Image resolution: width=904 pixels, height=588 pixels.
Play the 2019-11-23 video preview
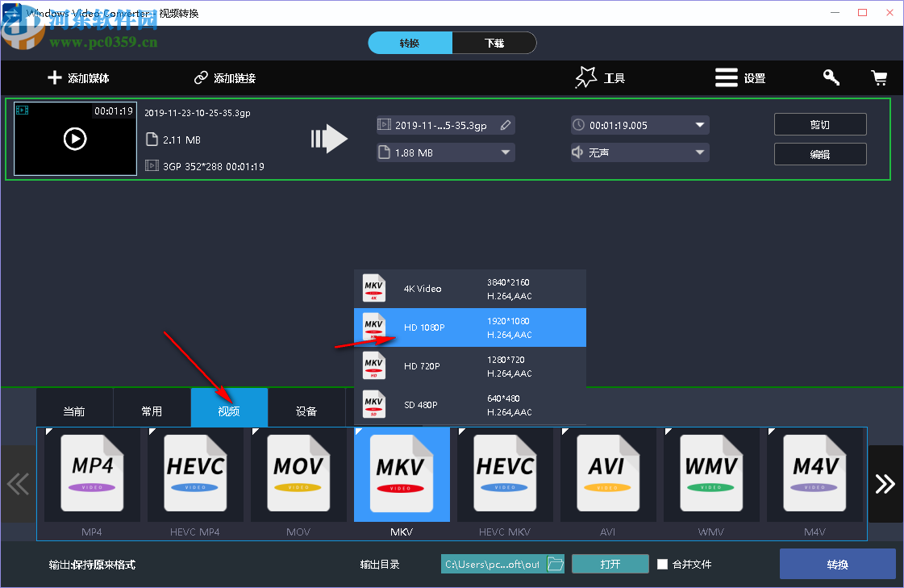tap(75, 139)
